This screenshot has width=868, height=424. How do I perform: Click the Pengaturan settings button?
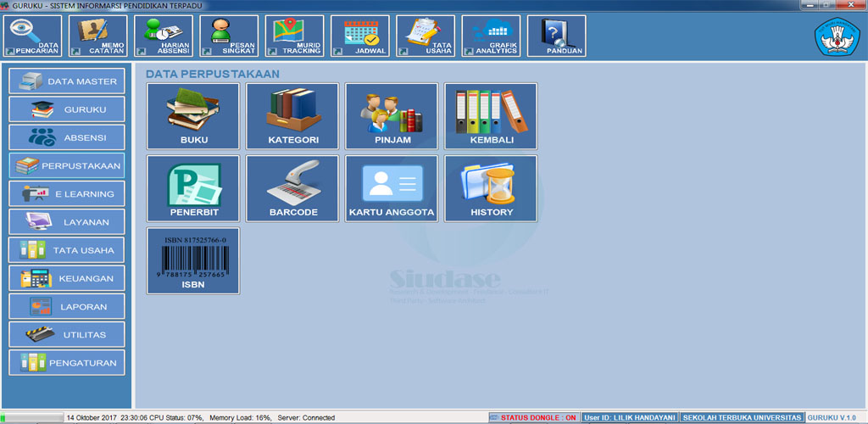click(67, 363)
